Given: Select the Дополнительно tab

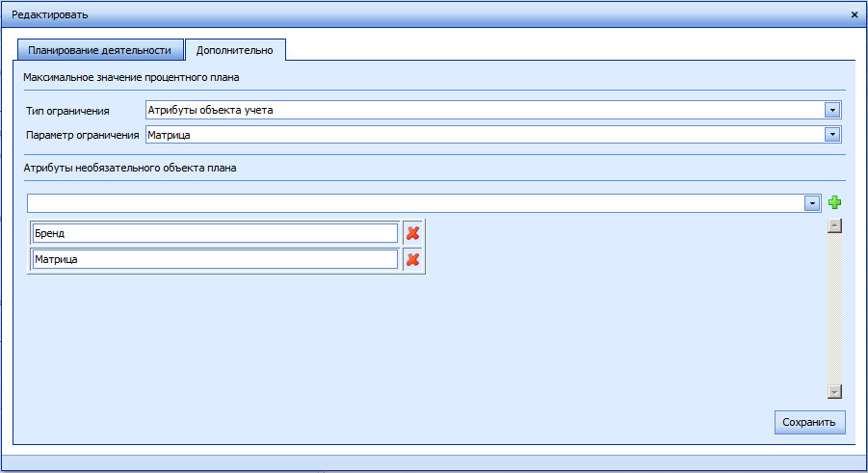Looking at the screenshot, I should (235, 50).
